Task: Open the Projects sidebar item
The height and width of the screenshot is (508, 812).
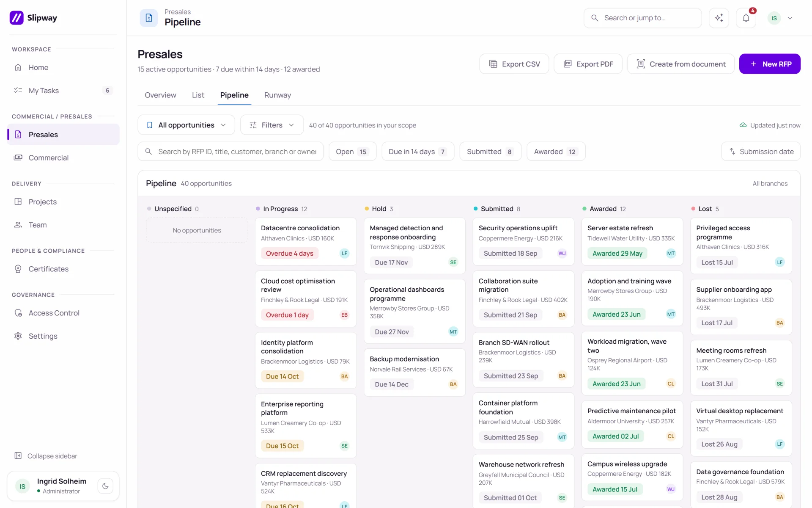Action: tap(63, 202)
